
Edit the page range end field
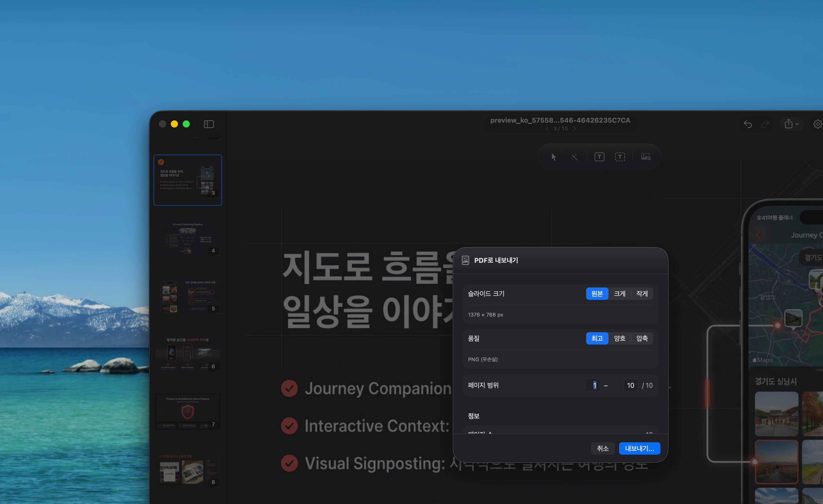[x=630, y=385]
